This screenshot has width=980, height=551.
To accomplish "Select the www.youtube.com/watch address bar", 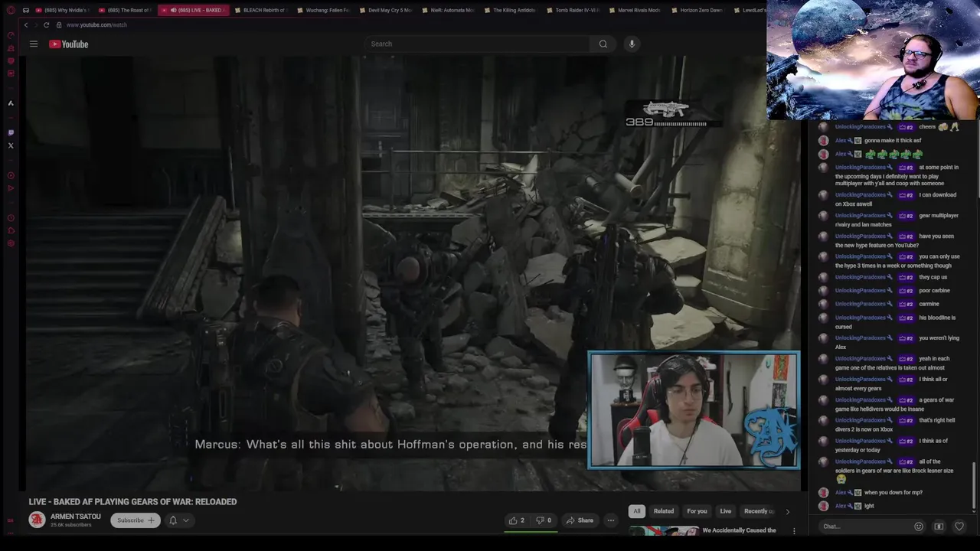I will (x=96, y=24).
